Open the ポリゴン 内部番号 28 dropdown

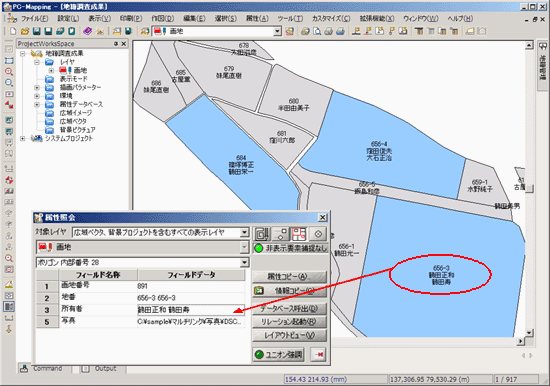(244, 262)
